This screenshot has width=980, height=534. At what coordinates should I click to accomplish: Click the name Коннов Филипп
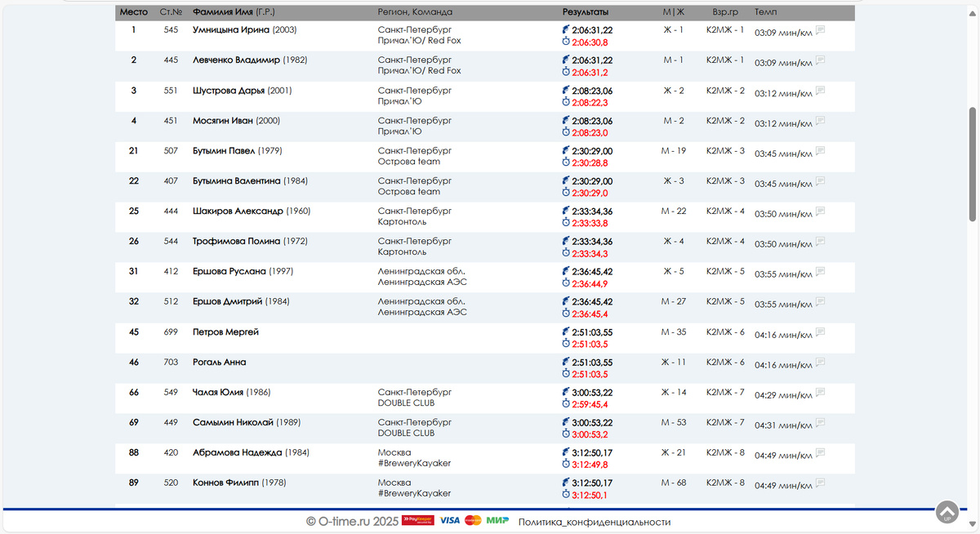pos(225,483)
